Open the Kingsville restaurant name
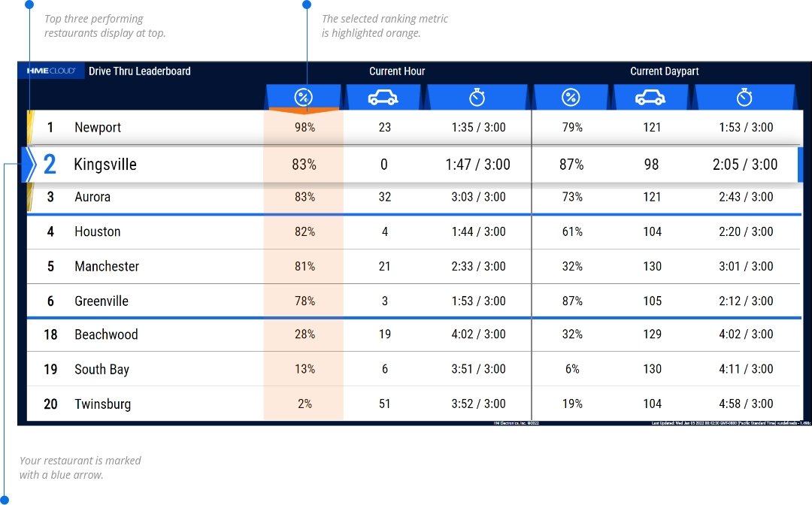Screen dimensions: 812x505 105,165
